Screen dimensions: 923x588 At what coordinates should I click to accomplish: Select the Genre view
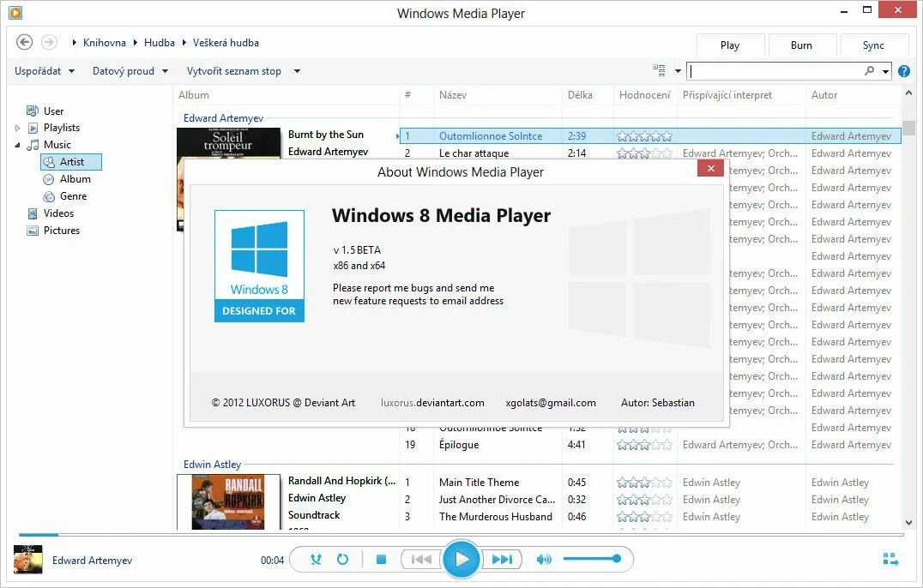click(x=73, y=195)
